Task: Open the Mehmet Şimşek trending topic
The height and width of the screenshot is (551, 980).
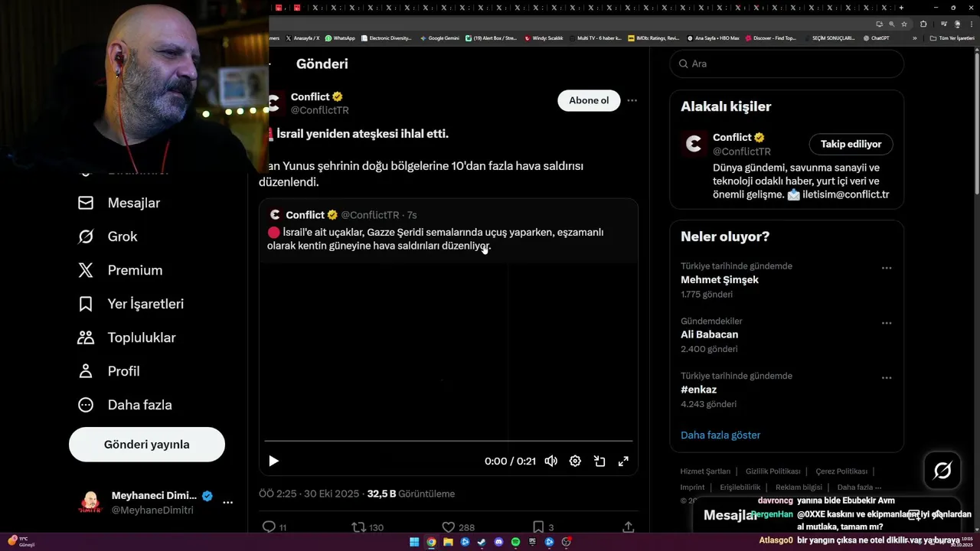Action: point(720,279)
